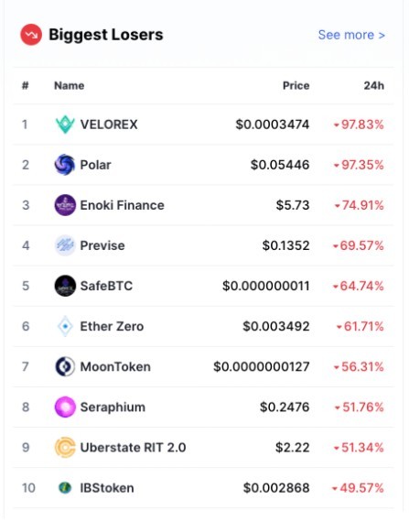Select the IBStoken green logo

point(65,488)
